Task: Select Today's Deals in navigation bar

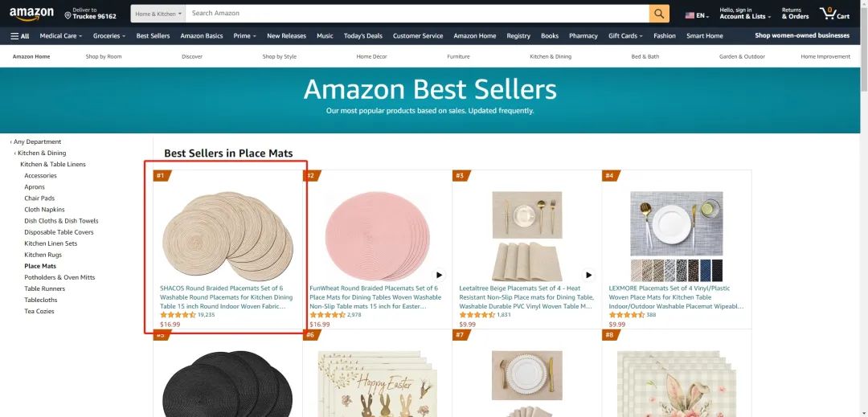Action: click(362, 36)
